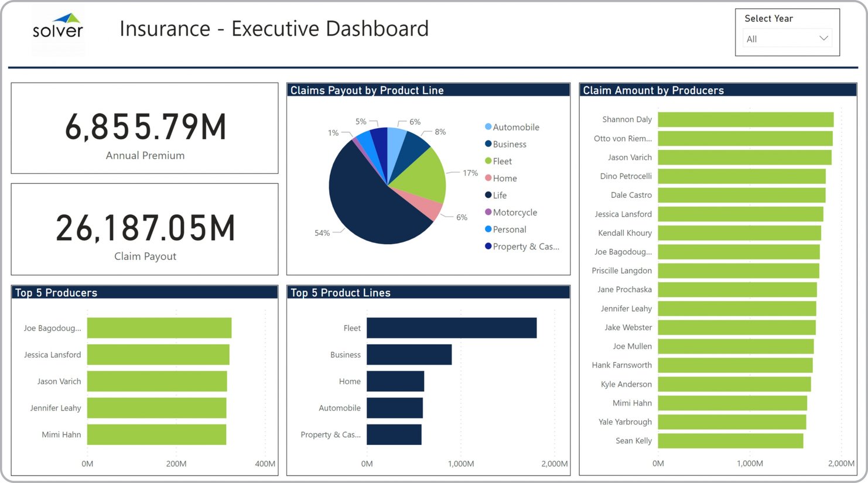Select the Automobile legend marker
Image resolution: width=868 pixels, height=483 pixels.
coord(487,126)
